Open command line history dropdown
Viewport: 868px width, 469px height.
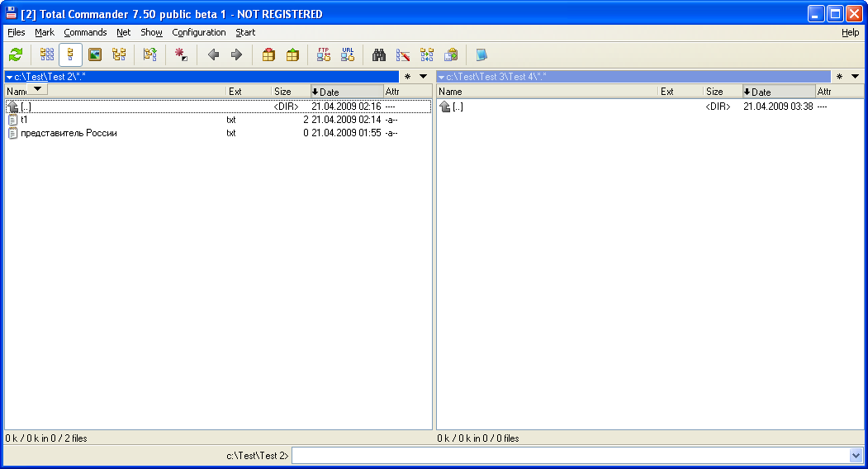[x=856, y=456]
